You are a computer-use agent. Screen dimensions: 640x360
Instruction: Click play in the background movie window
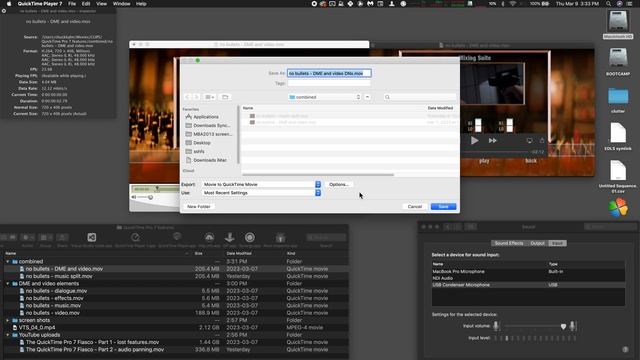(x=474, y=140)
